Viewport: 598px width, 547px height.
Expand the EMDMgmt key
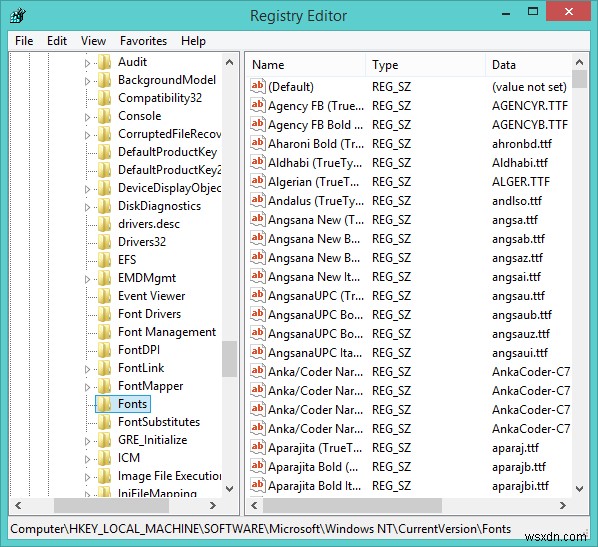point(87,279)
